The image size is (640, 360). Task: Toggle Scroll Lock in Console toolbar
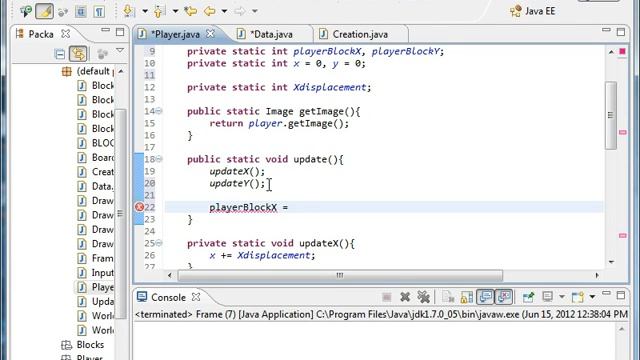[x=467, y=297]
